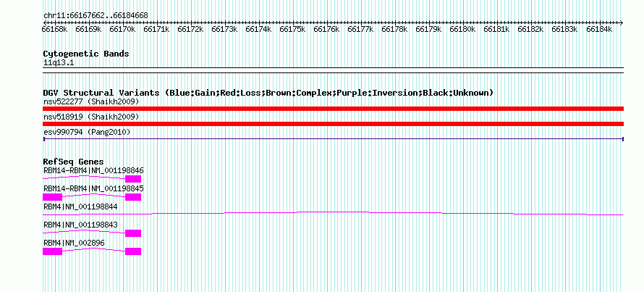644x292 pixels.
Task: Click the purple inversion line under esv990794
Action: [333, 139]
